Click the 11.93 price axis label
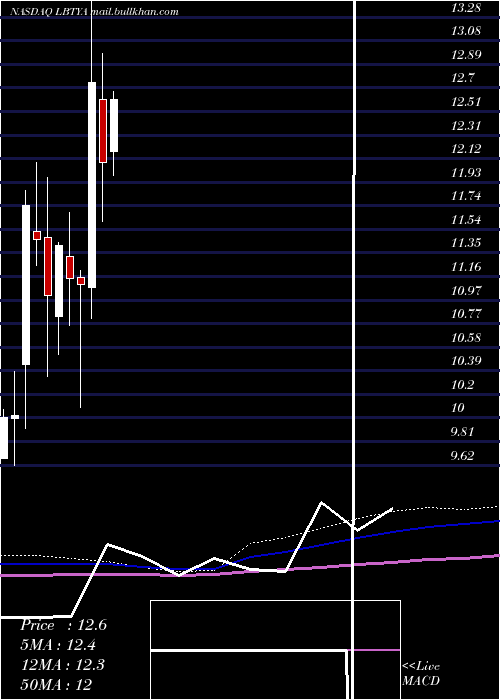Screen dimensions: 500x700 466,172
